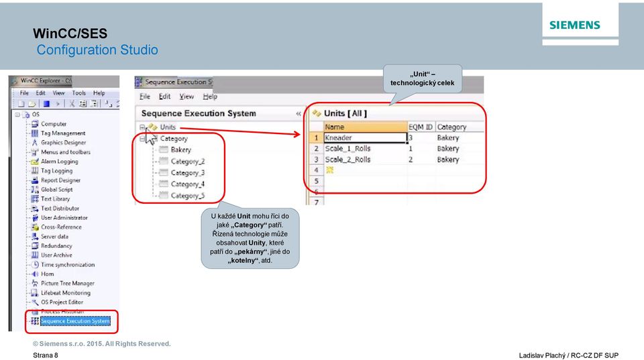Click the Time synchronization clock icon
Image resolution: width=644 pixels, height=360 pixels.
point(35,264)
